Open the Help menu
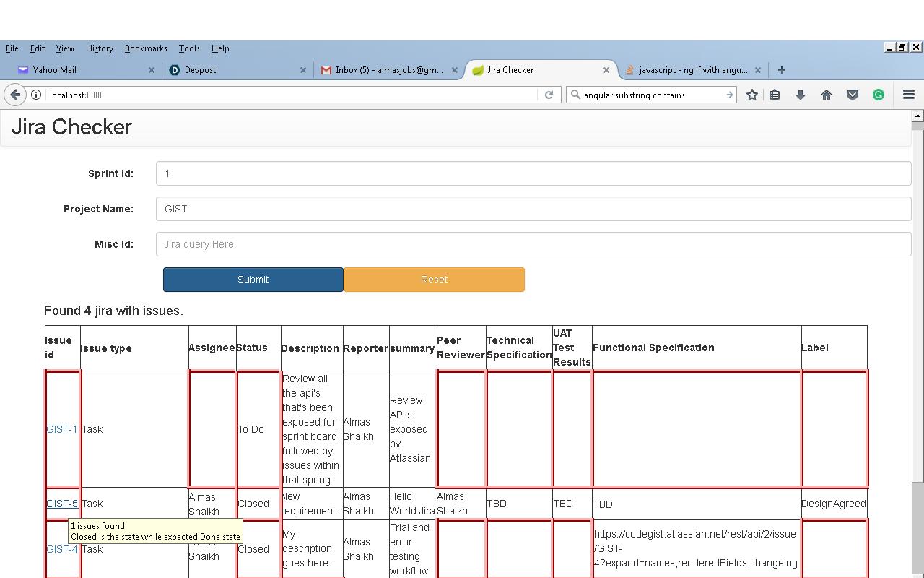This screenshot has height=578, width=924. pos(220,48)
